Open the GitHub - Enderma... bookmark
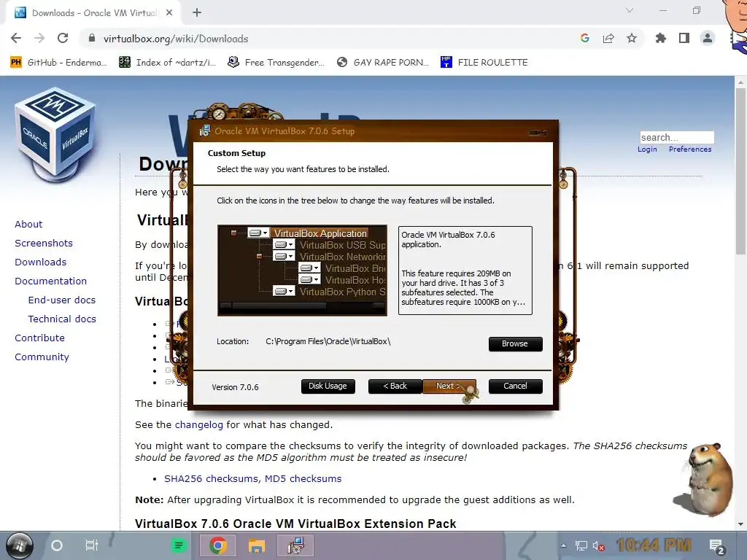 (x=58, y=63)
